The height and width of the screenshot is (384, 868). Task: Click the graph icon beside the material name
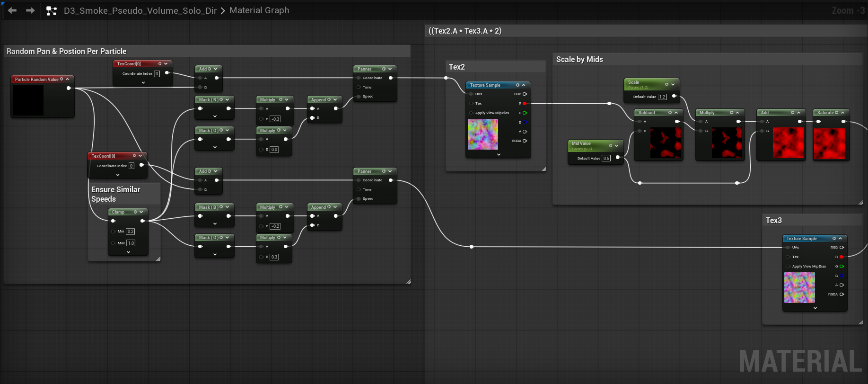pyautogui.click(x=52, y=11)
